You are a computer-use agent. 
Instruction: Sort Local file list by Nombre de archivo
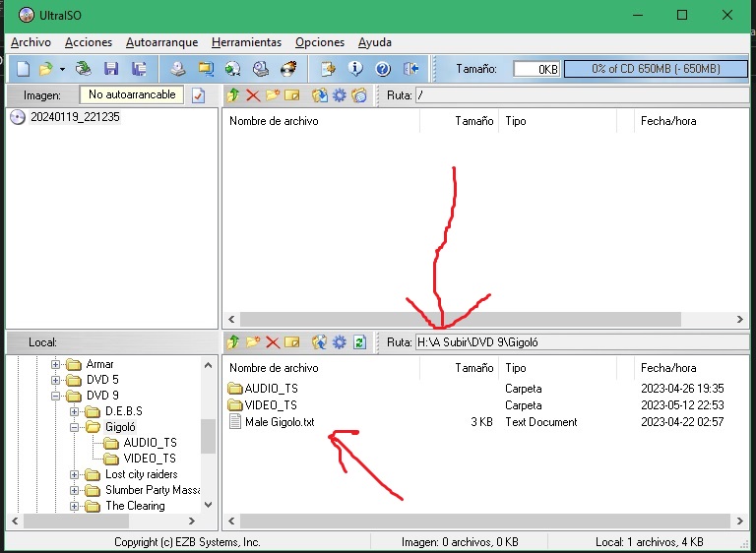(321, 368)
